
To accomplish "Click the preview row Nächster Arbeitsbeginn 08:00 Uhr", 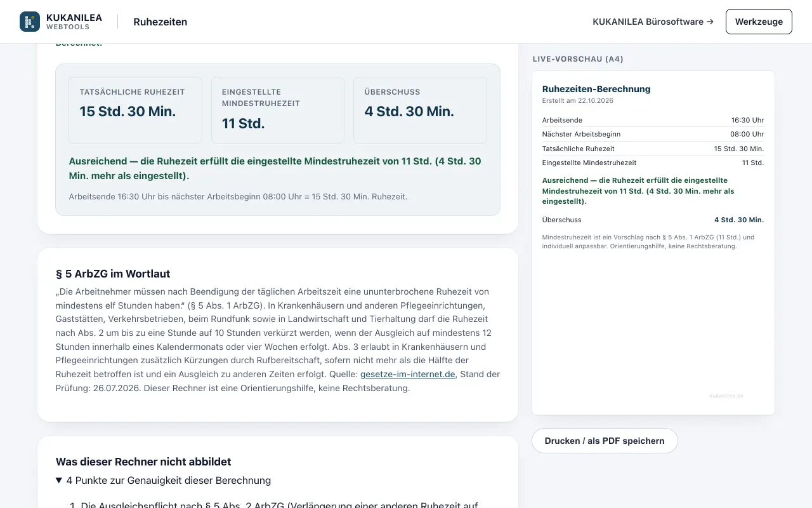I will pyautogui.click(x=653, y=134).
